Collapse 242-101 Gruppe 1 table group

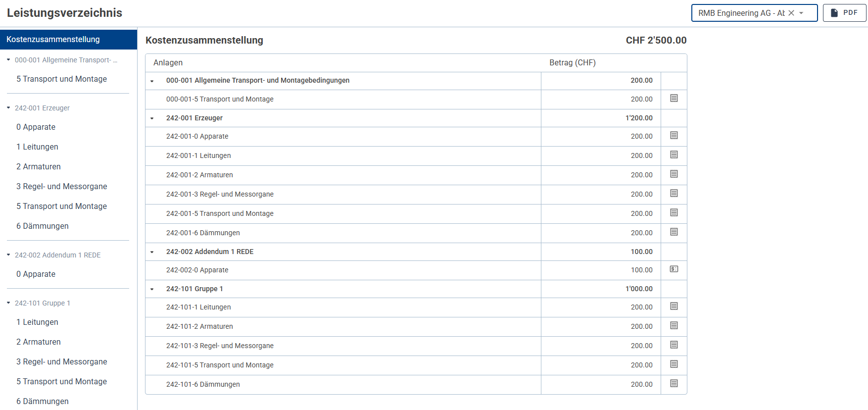coord(152,289)
